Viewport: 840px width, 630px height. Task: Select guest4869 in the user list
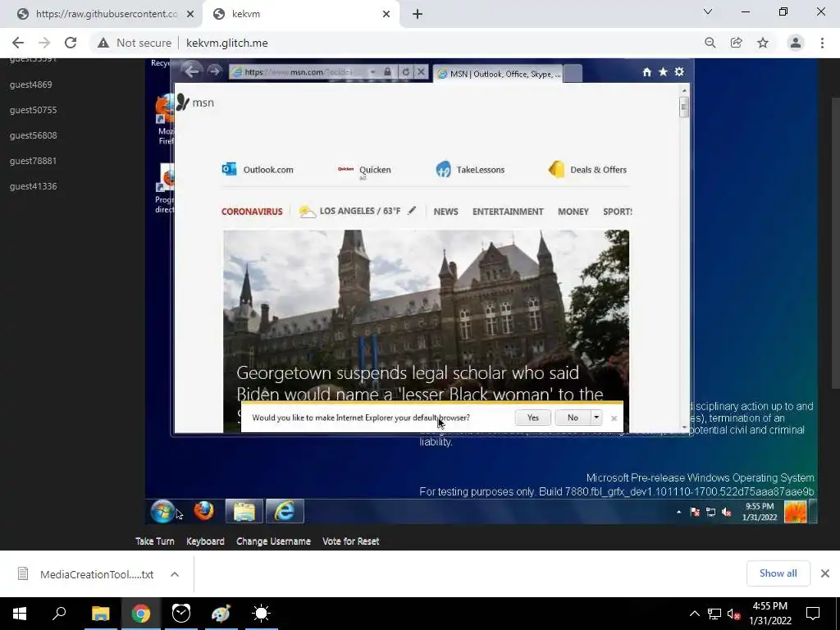pos(31,84)
